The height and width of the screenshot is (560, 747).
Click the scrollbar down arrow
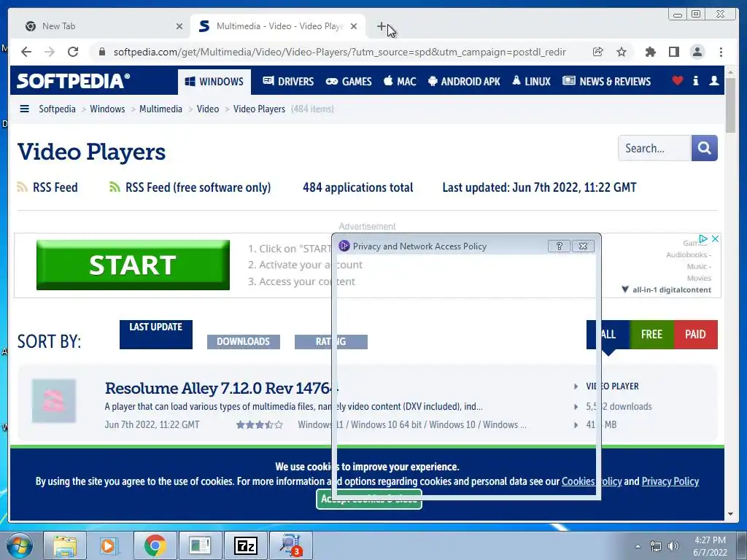coord(730,514)
